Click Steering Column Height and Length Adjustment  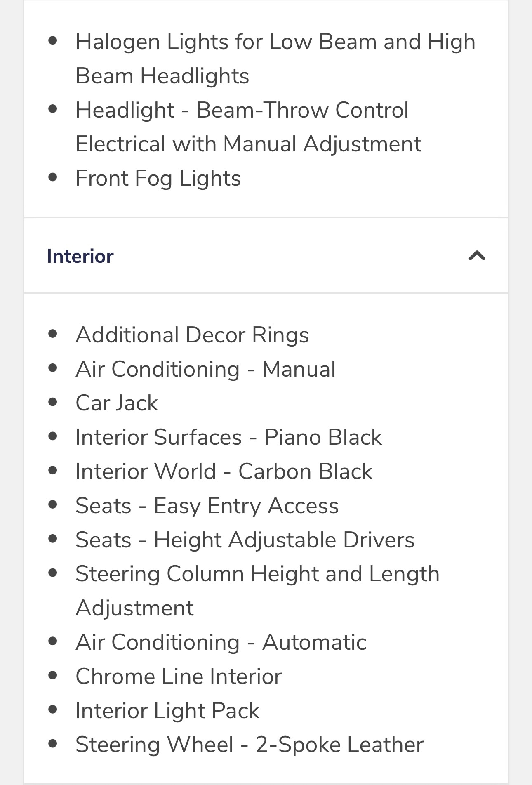pos(258,591)
